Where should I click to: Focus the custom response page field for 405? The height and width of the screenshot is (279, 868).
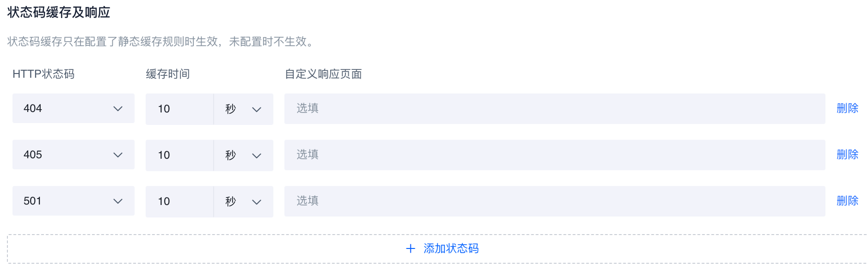[554, 155]
